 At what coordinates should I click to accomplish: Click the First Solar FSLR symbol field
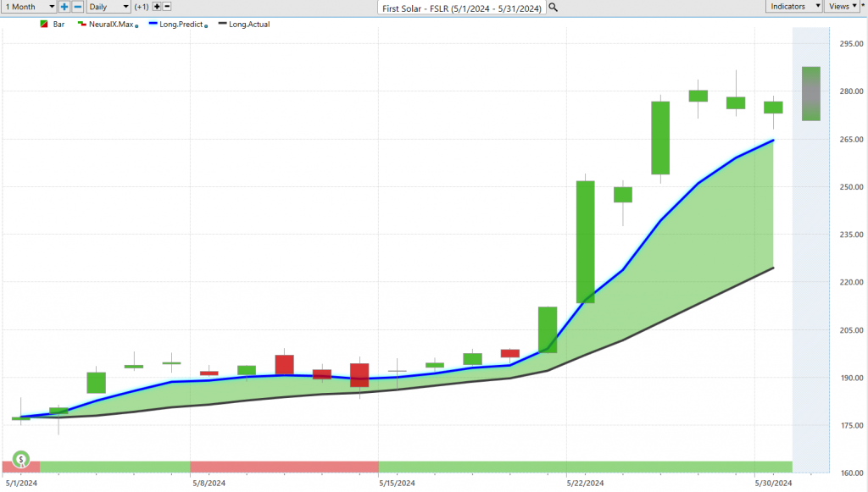click(x=462, y=8)
